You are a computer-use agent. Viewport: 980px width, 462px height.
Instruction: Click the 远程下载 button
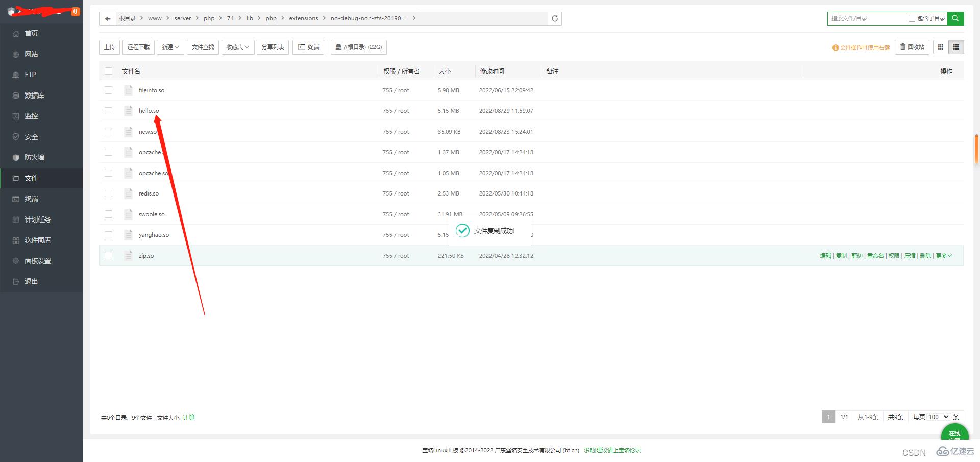138,47
